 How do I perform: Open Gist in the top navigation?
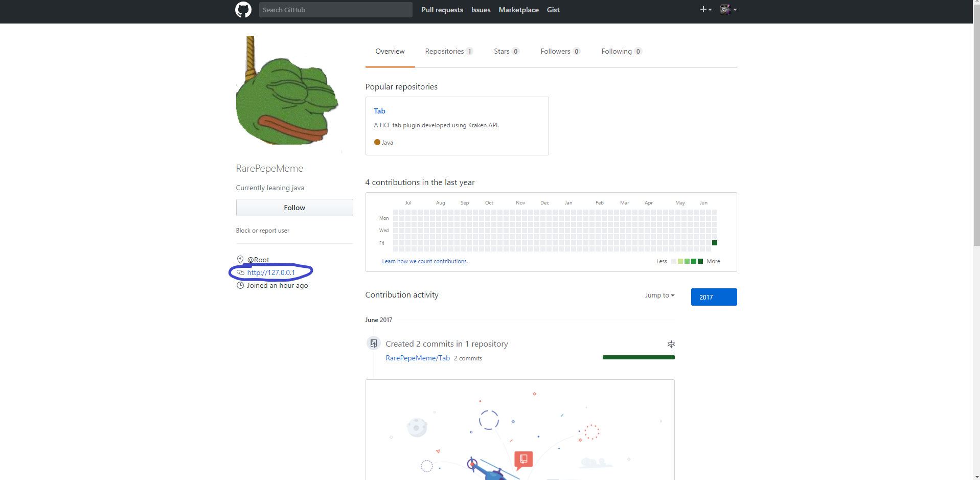pyautogui.click(x=553, y=10)
